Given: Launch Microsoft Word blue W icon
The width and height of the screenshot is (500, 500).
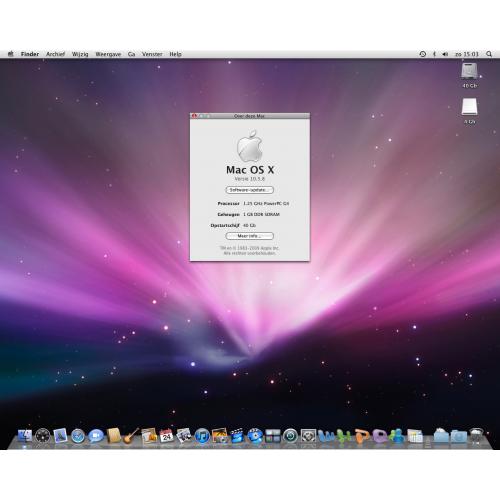Looking at the screenshot, I should click(x=326, y=436).
